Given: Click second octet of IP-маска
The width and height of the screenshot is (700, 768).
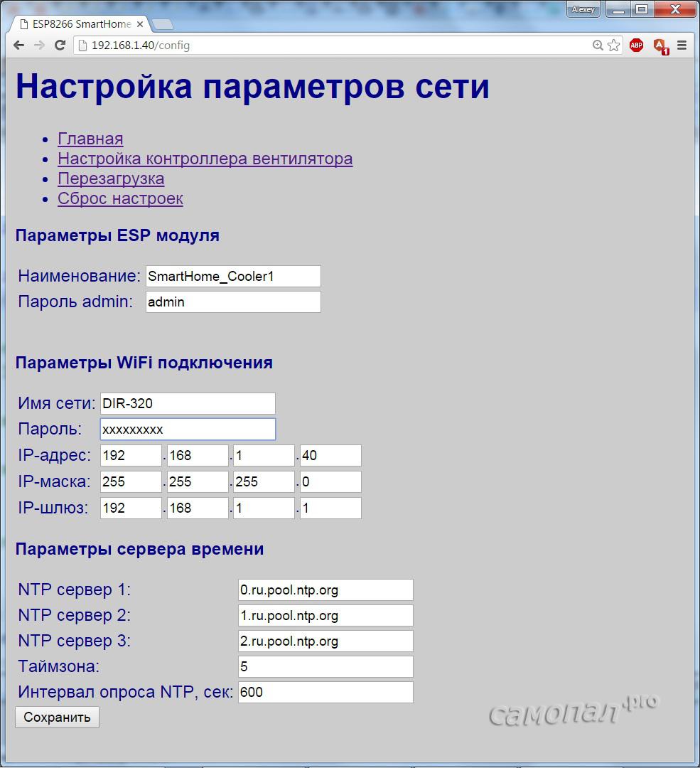Looking at the screenshot, I should coord(198,481).
